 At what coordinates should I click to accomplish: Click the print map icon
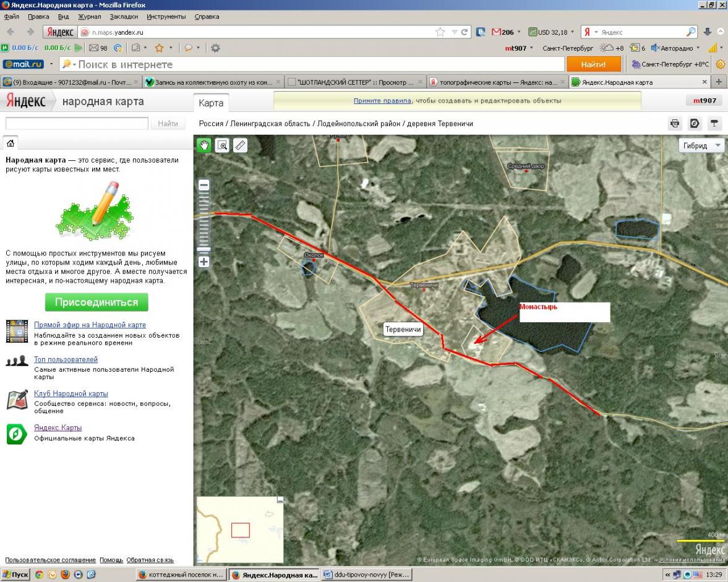[675, 124]
